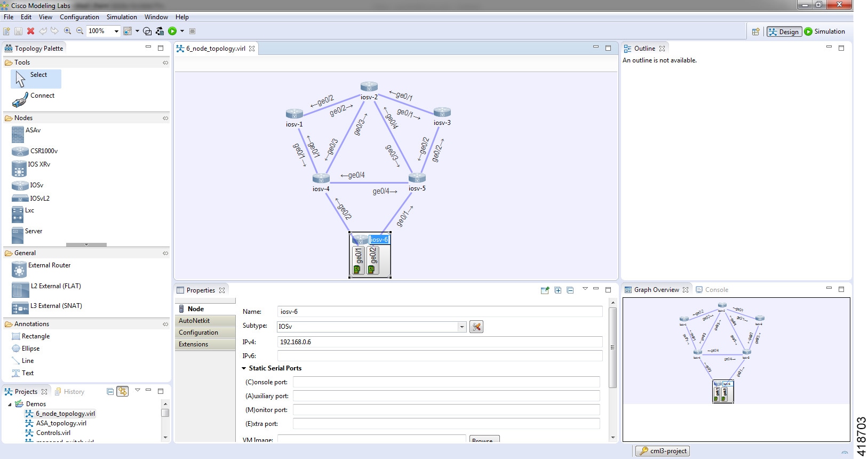The width and height of the screenshot is (868, 459).
Task: Click the cml3-project status button
Action: pyautogui.click(x=663, y=451)
